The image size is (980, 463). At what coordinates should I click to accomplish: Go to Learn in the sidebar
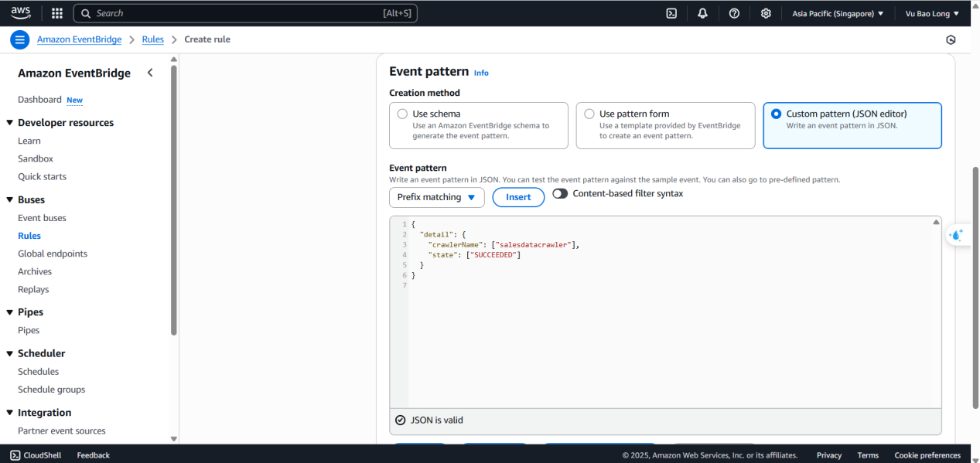point(29,141)
